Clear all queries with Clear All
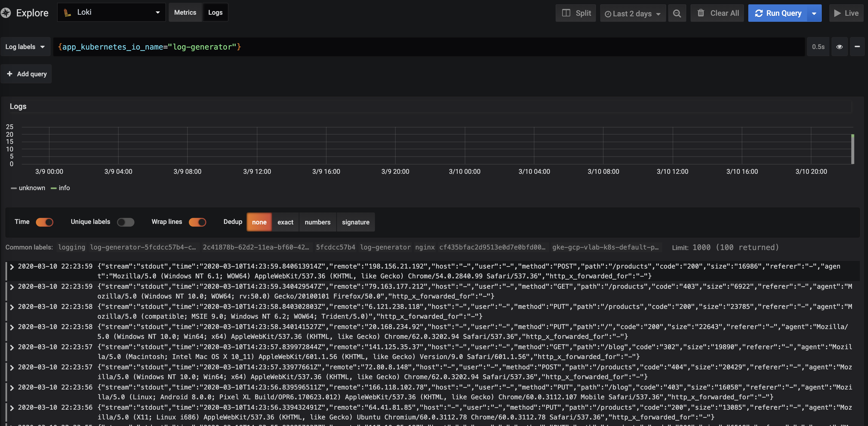 tap(717, 13)
